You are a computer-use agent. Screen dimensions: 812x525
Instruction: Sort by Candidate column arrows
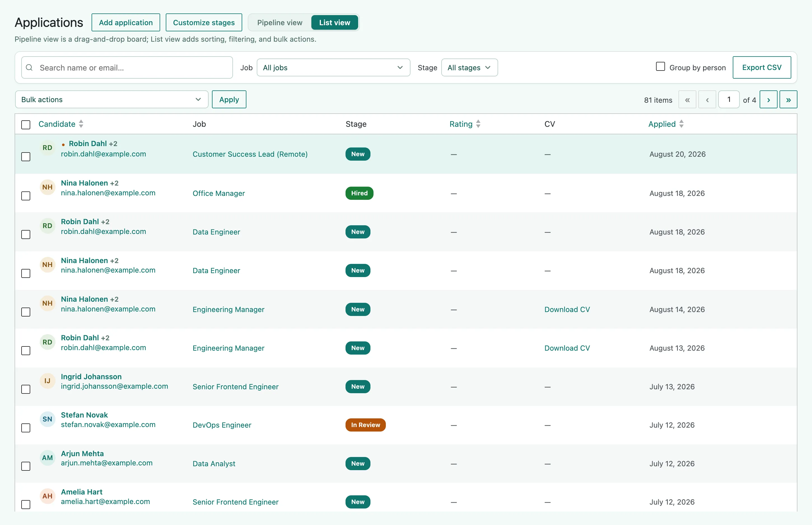tap(81, 124)
